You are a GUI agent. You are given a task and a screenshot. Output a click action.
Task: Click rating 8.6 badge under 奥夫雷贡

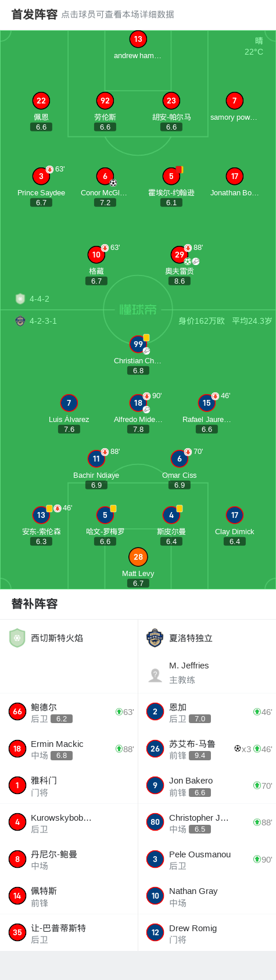(180, 281)
